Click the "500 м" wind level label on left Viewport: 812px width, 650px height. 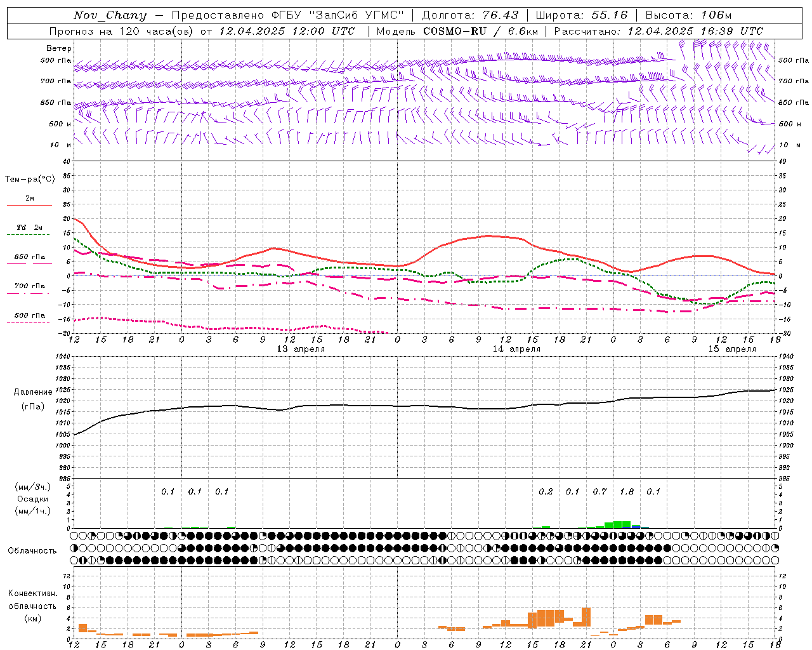click(x=60, y=124)
